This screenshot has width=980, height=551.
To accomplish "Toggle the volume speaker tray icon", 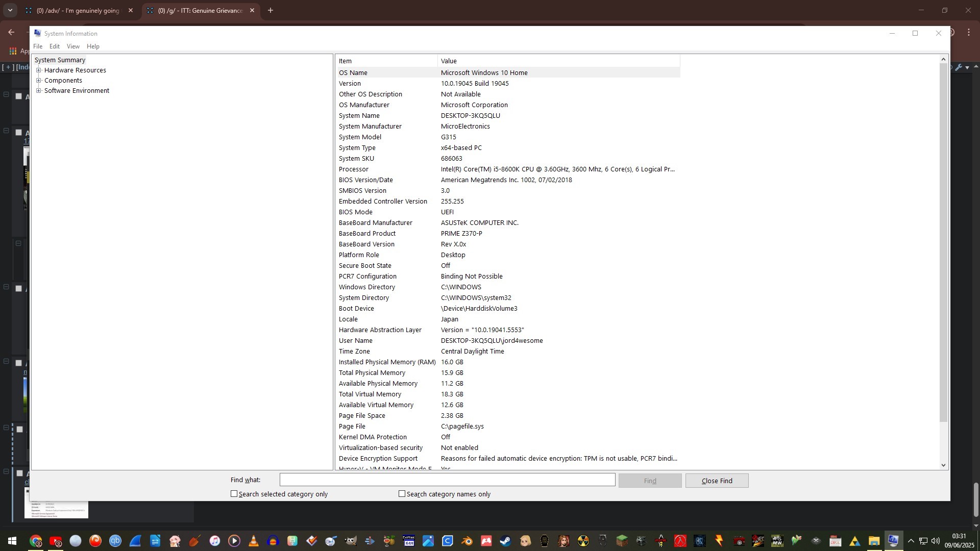I will (x=935, y=541).
